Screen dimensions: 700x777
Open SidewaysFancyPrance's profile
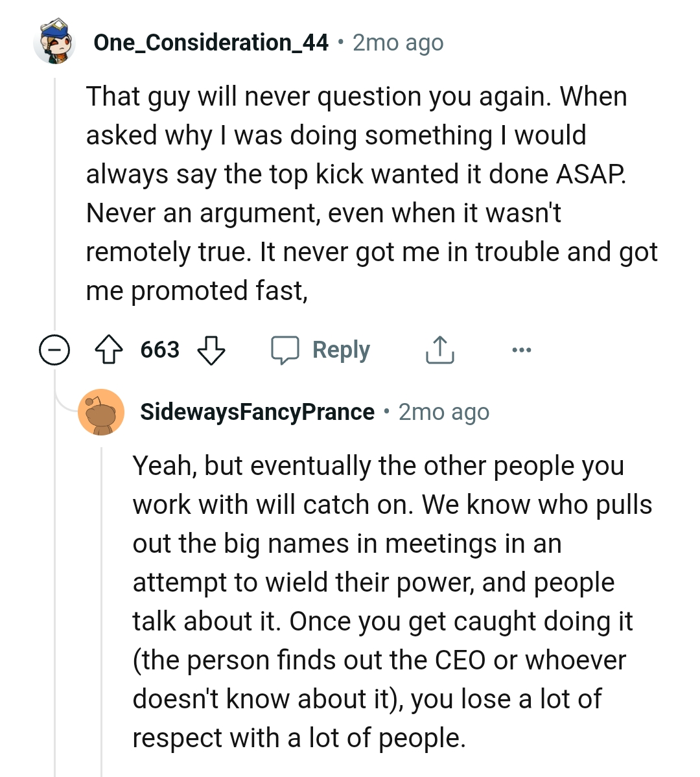[x=257, y=412]
